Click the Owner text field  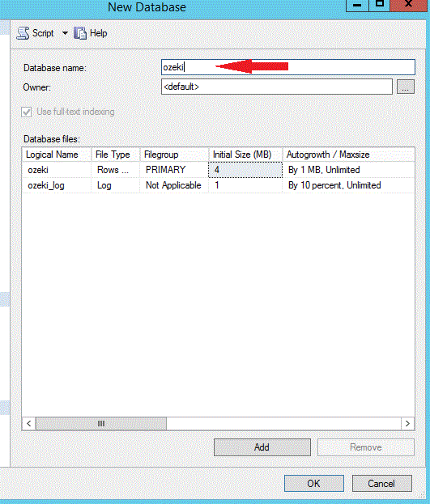tap(277, 87)
